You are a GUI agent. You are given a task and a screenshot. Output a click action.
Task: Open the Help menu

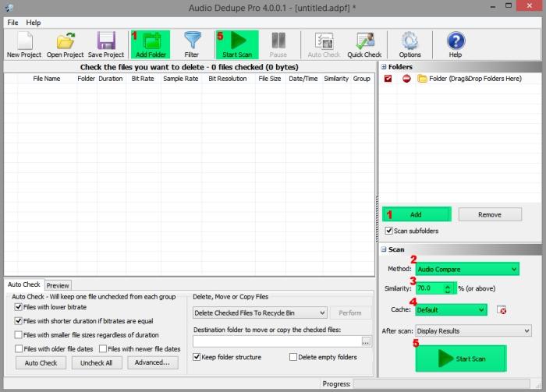click(x=34, y=23)
